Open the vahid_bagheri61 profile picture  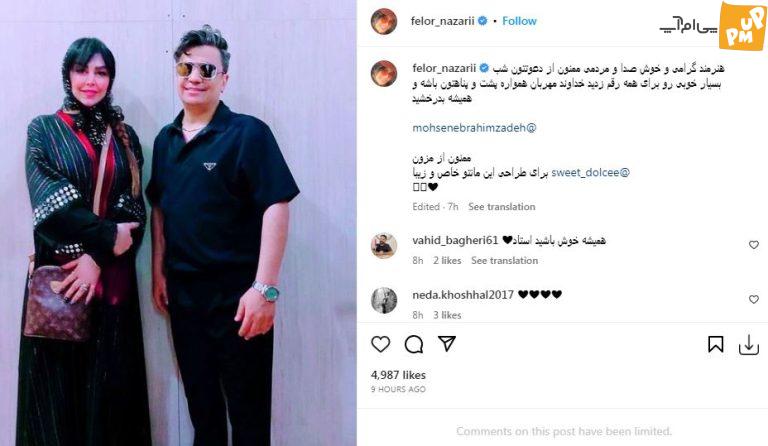(x=384, y=246)
